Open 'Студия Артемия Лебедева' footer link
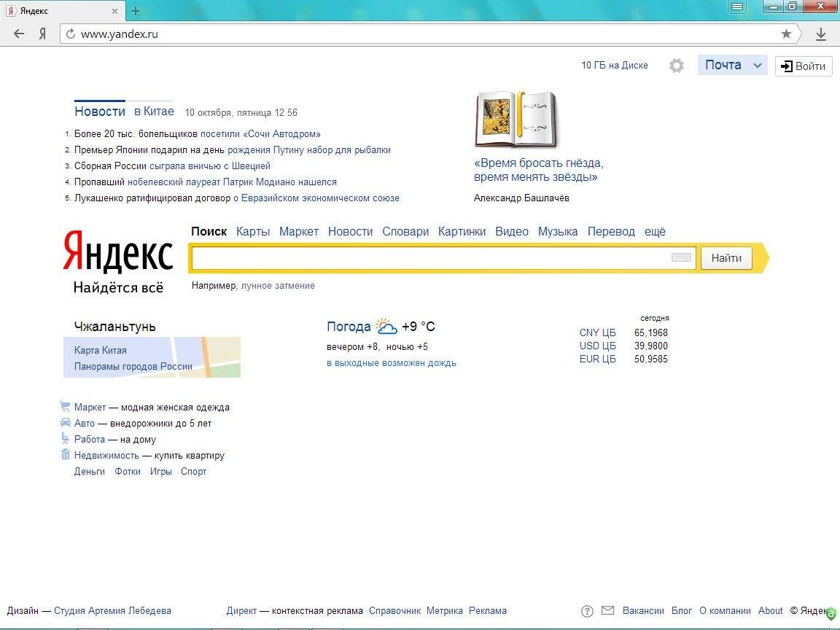The width and height of the screenshot is (840, 630). 112,611
